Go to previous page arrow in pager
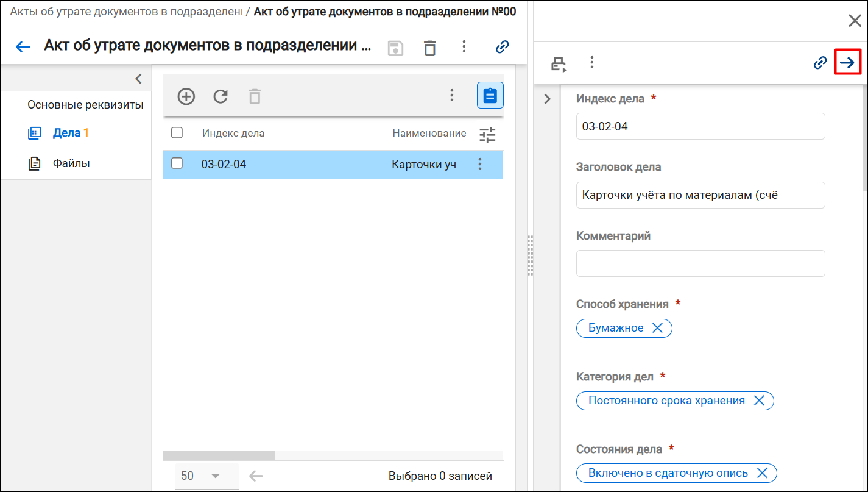The image size is (868, 492). pos(256,476)
